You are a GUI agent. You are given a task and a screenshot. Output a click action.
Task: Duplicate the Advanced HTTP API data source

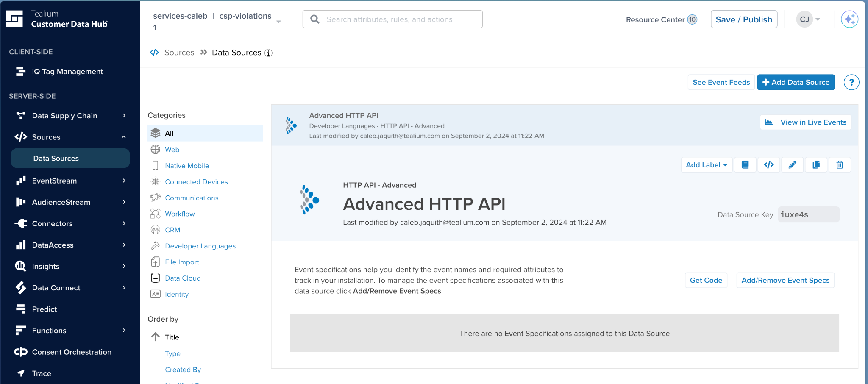click(x=816, y=165)
